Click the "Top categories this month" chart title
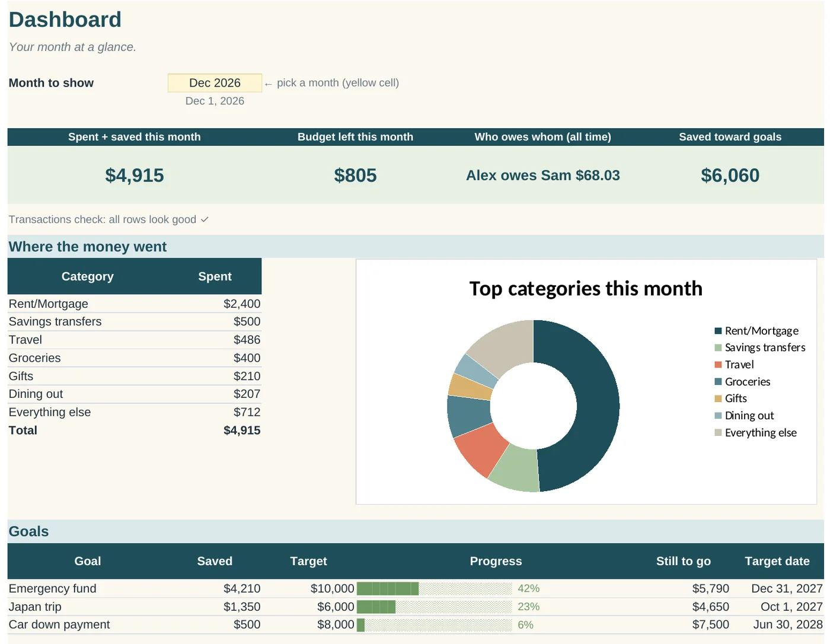The height and width of the screenshot is (644, 830). pyautogui.click(x=586, y=289)
